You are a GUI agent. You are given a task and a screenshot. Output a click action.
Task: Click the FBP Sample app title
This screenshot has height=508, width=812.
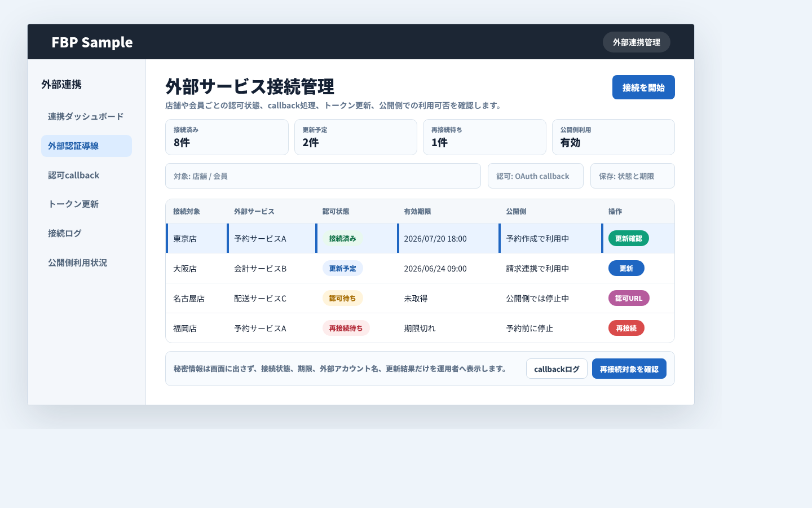(92, 42)
